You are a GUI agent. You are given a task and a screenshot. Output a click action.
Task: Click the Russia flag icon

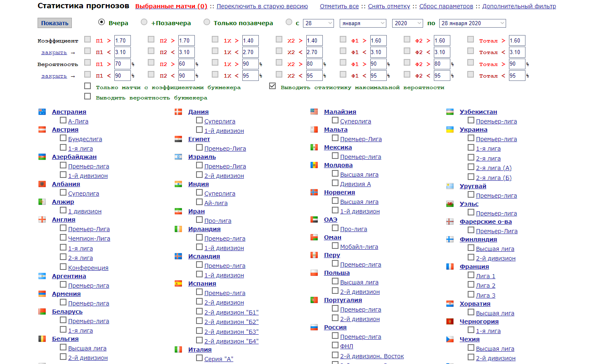coord(314,327)
